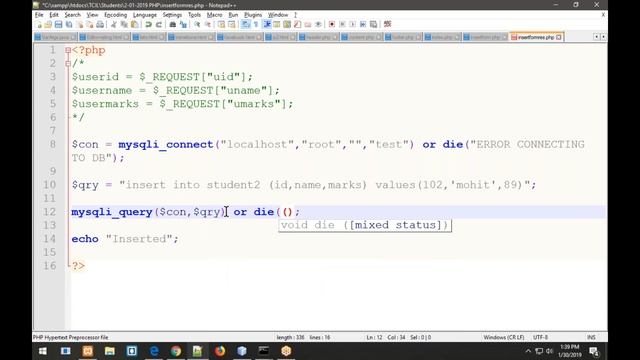Toggle INS mode in the status bar
The width and height of the screenshot is (640, 360).
(x=591, y=338)
